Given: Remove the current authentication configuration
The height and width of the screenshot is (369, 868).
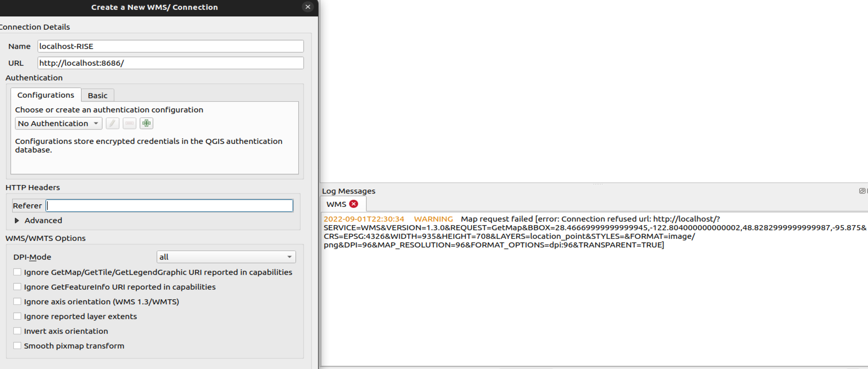Looking at the screenshot, I should pyautogui.click(x=129, y=123).
